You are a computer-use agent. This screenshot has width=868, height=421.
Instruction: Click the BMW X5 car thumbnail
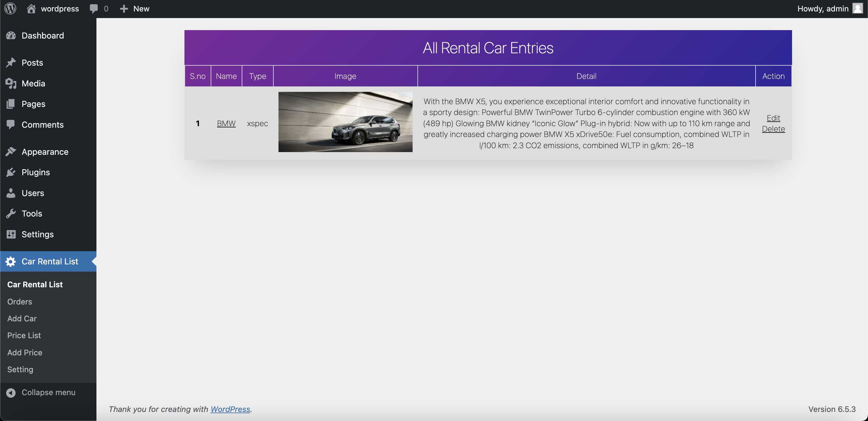[345, 122]
